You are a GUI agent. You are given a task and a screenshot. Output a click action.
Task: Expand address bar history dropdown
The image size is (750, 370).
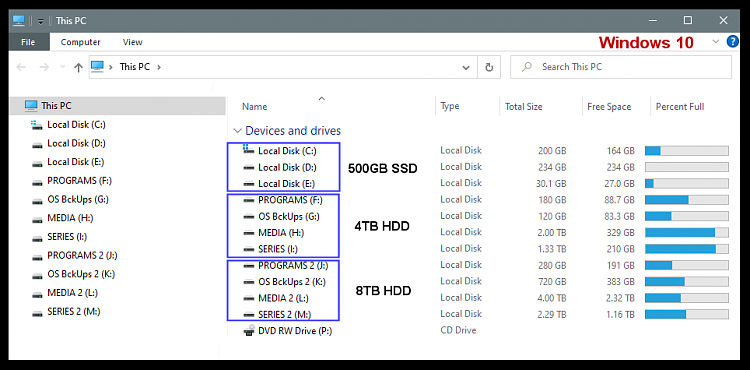[466, 67]
